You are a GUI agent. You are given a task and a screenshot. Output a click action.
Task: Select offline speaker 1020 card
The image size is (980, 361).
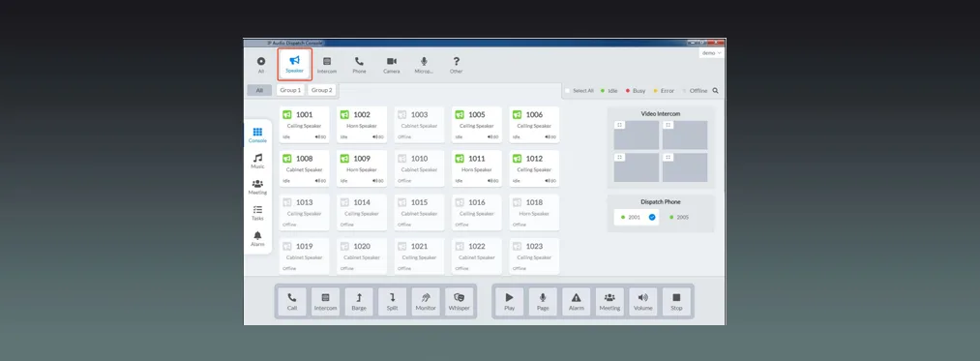pos(362,256)
